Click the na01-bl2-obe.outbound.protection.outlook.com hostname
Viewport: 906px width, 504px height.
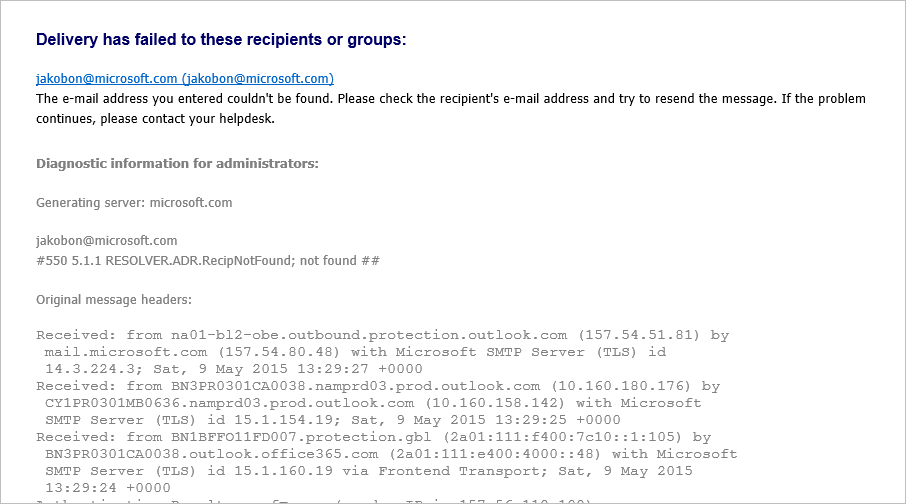(x=369, y=335)
